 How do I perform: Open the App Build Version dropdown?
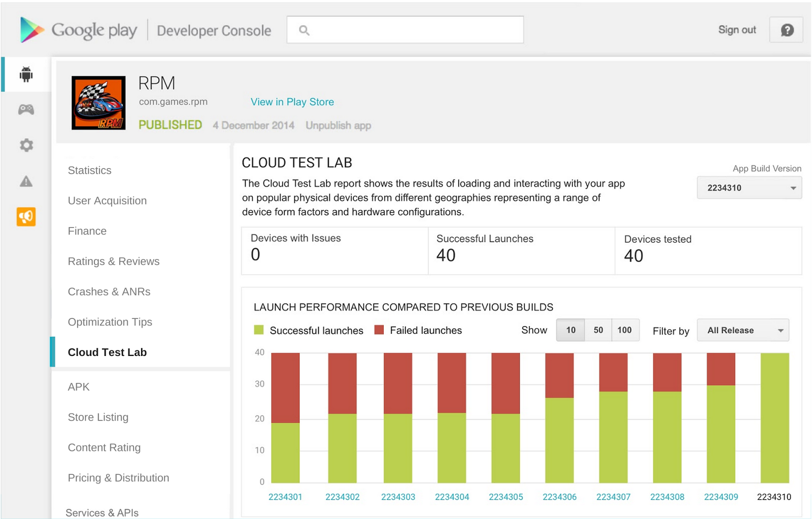coord(749,187)
